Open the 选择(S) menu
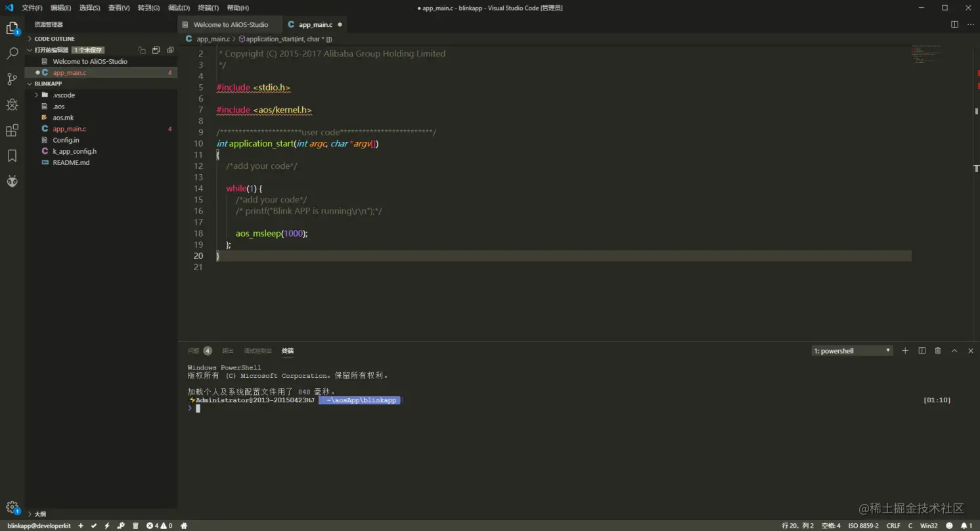The image size is (980, 531). 90,8
